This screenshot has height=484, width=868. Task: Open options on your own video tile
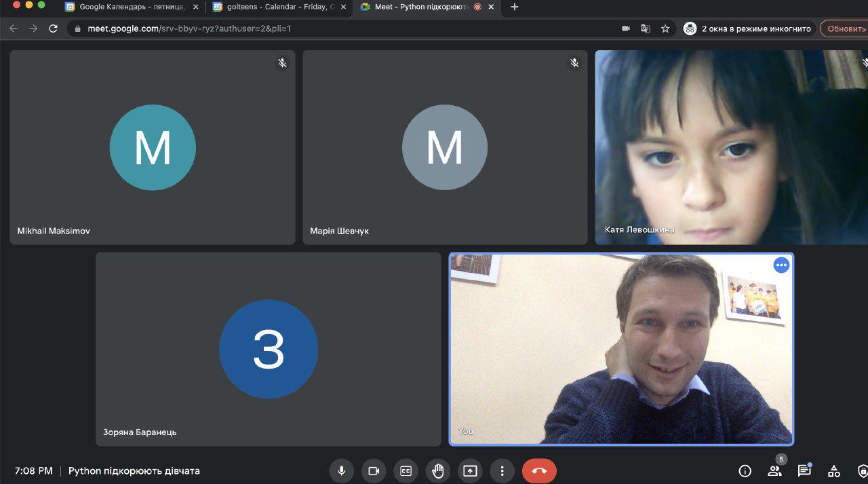781,265
